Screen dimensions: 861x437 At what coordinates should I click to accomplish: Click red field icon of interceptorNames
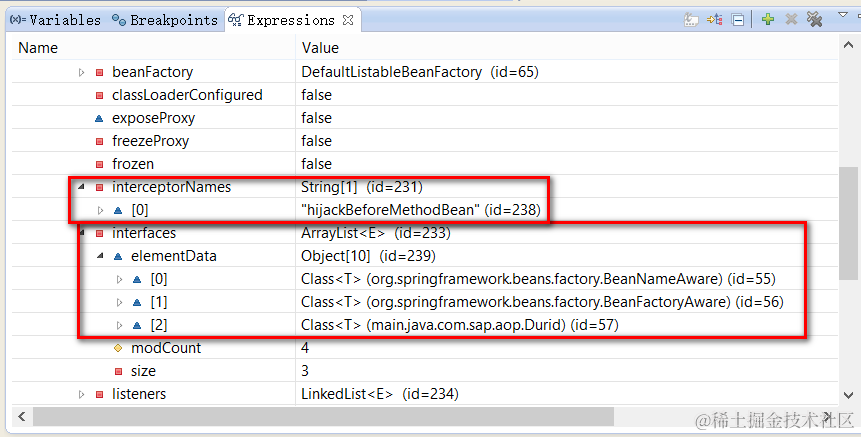99,187
